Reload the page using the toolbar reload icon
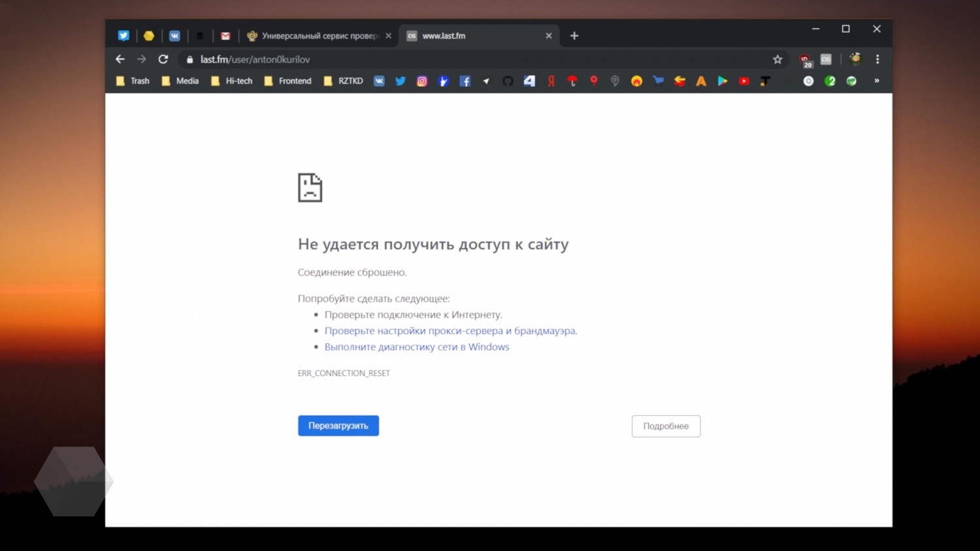The height and width of the screenshot is (551, 980). click(x=163, y=59)
